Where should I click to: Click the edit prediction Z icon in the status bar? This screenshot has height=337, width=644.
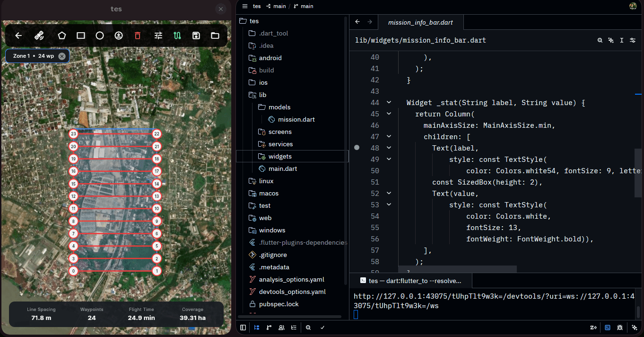593,327
